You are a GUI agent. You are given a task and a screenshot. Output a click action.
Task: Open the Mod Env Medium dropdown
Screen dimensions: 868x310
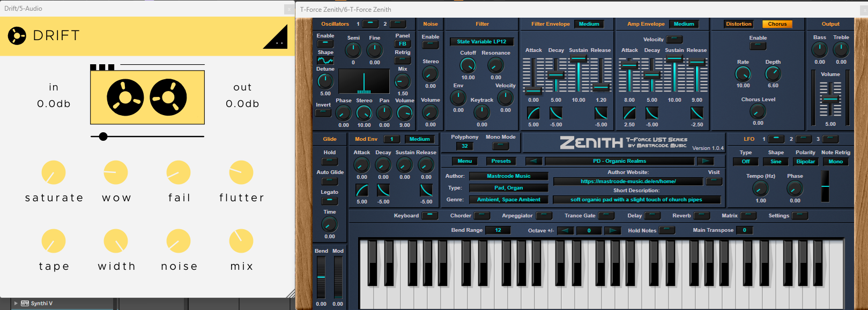click(x=420, y=139)
